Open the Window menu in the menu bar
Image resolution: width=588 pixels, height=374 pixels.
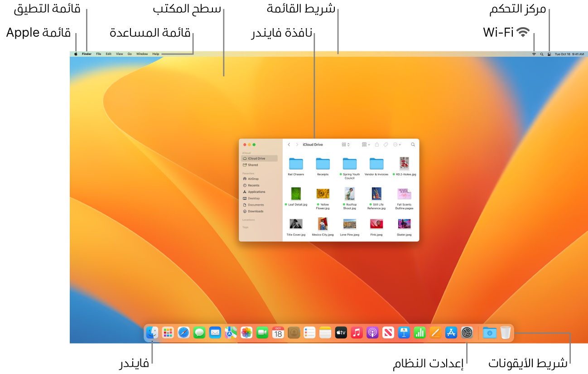[142, 53]
